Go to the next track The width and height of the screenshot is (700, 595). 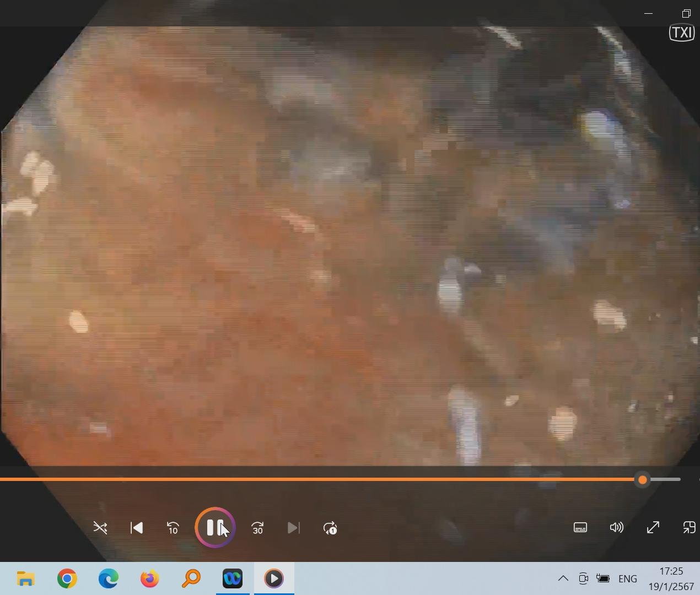tap(294, 528)
